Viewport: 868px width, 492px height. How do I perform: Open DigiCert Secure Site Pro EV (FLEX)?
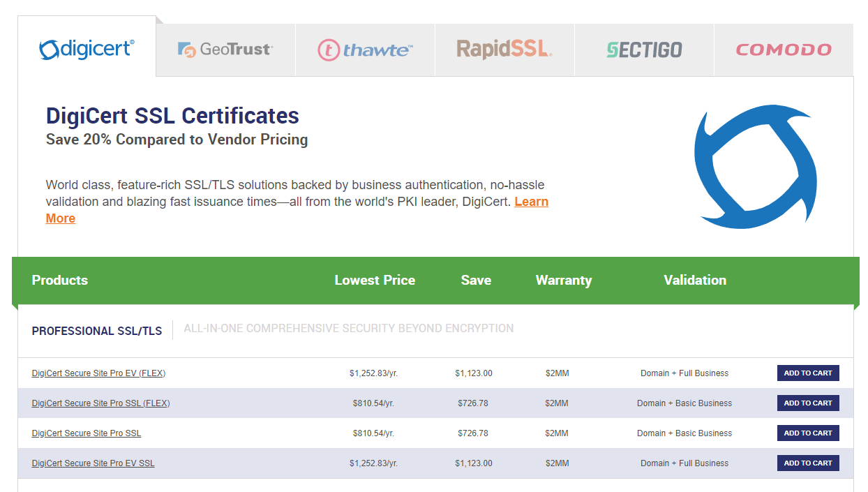coord(98,373)
